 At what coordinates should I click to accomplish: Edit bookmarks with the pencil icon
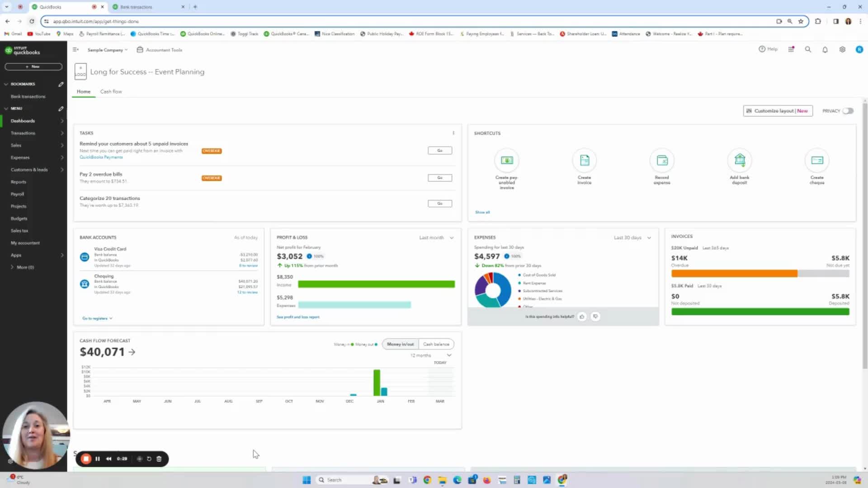pyautogui.click(x=61, y=84)
